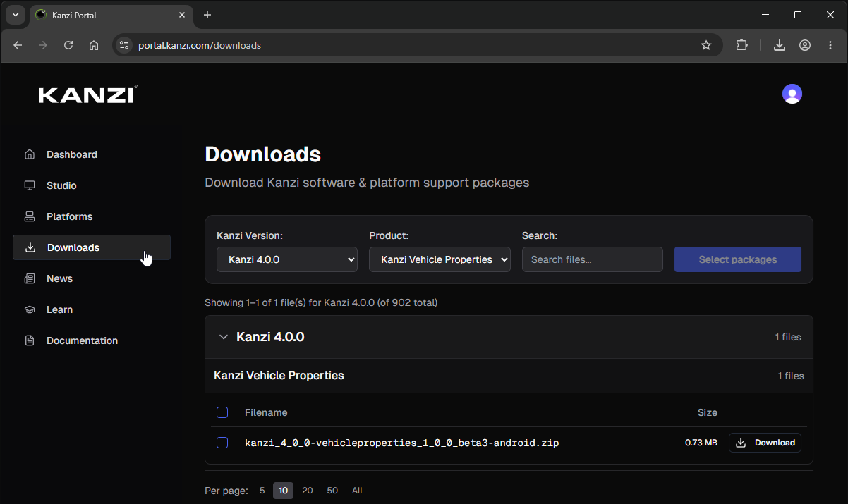848x504 pixels.
Task: Click the Kanzi Vehicle Properties group header
Action: pyautogui.click(x=509, y=376)
